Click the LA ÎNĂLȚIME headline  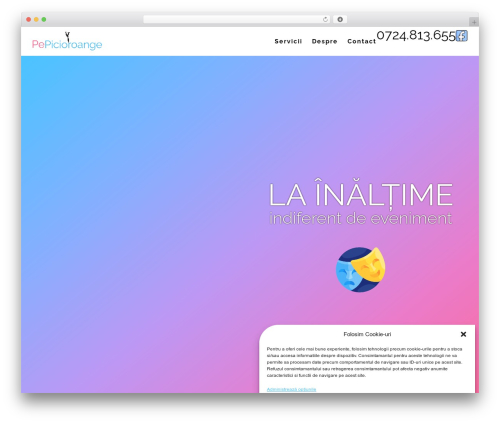(361, 194)
